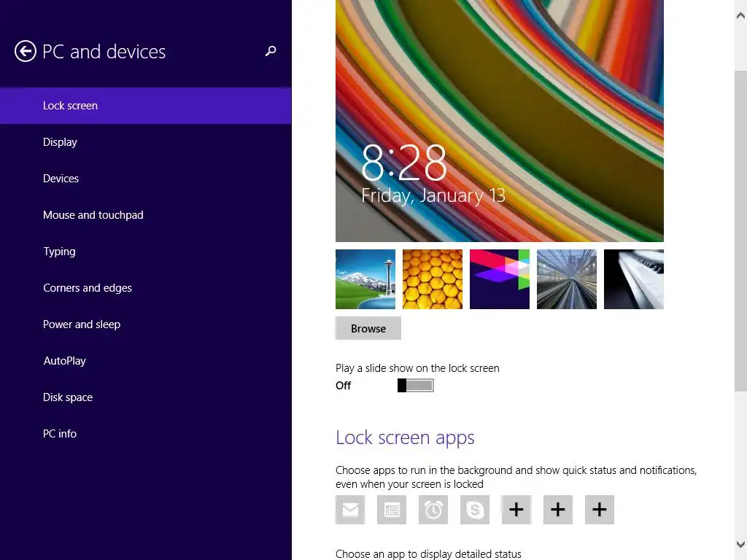
Task: Open Corners and edges settings
Action: [146, 288]
